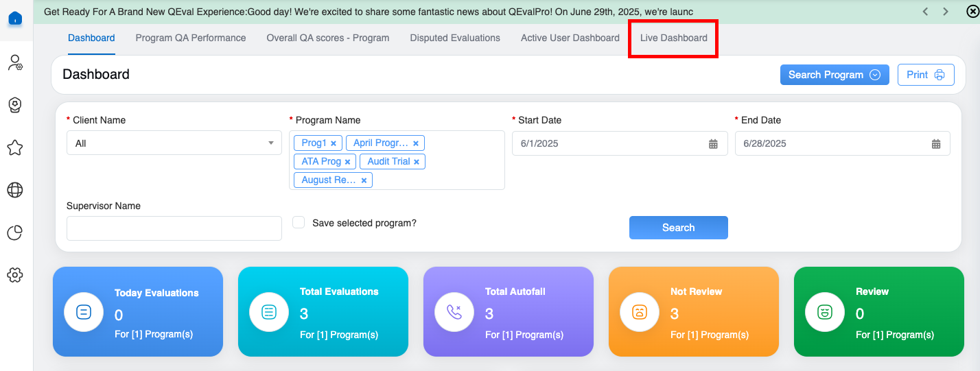
Task: Click the home icon in the sidebar
Action: tap(15, 19)
